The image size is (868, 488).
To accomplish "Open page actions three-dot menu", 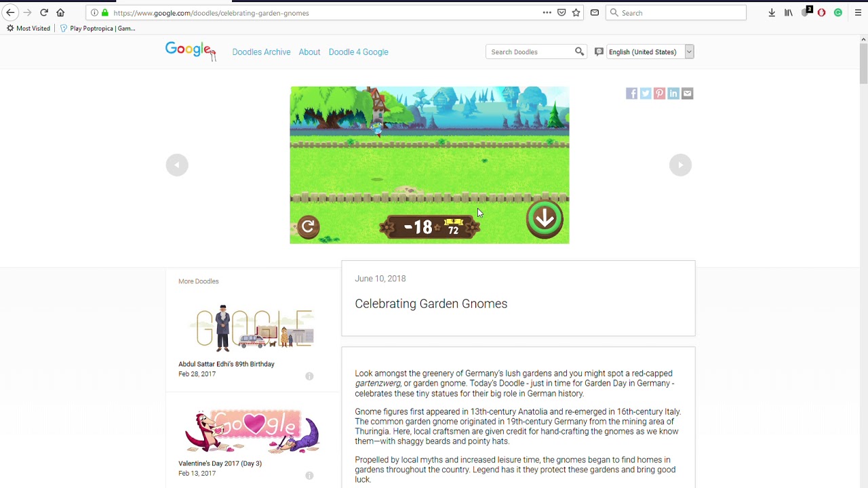I will [x=547, y=13].
